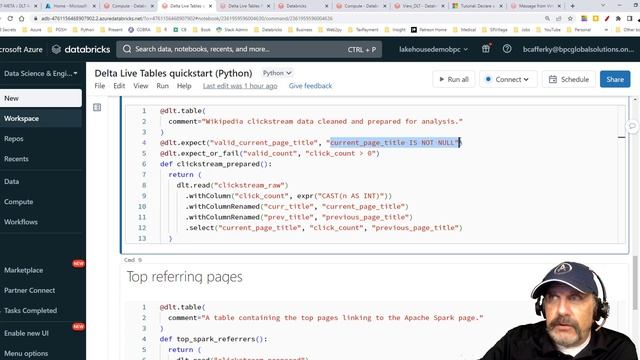Expand the Data Science & Engineering persona dropdown

[x=41, y=73]
